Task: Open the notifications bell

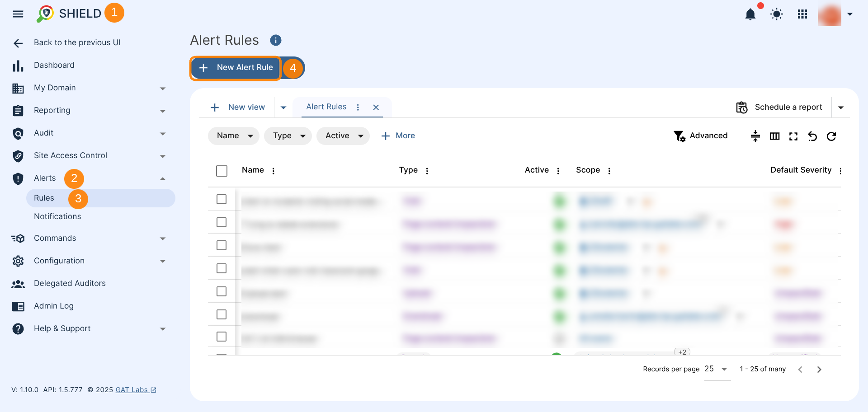Action: click(x=750, y=14)
